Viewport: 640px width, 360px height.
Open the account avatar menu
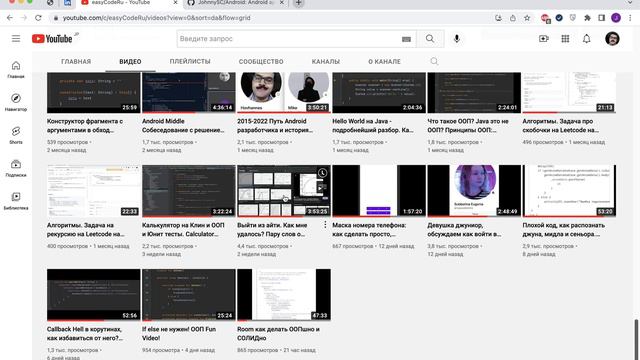point(612,39)
